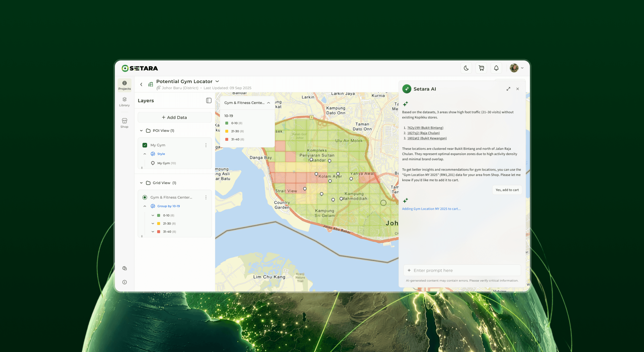Uncheck the My Gym layer checkbox
The image size is (644, 352).
click(x=145, y=145)
